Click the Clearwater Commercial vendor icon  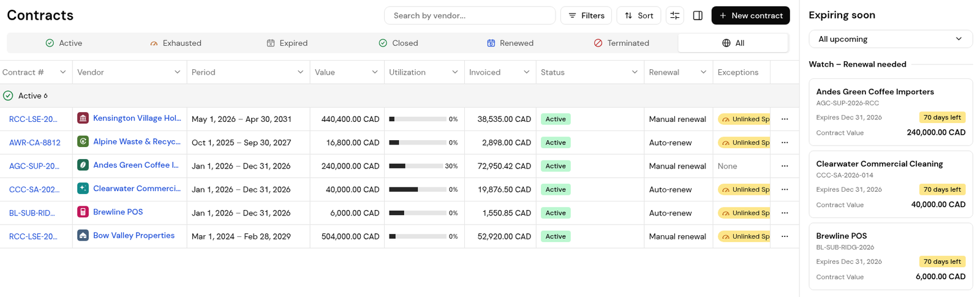83,189
